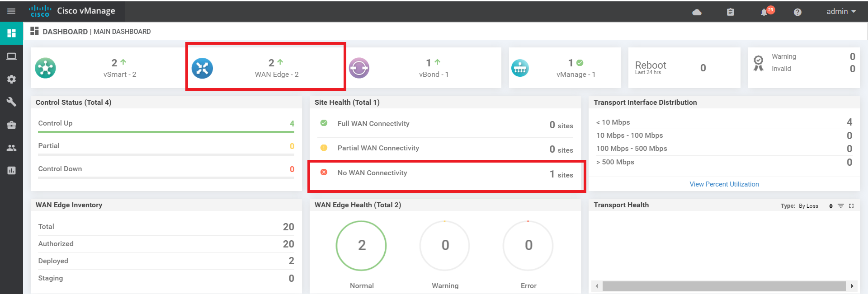The width and height of the screenshot is (868, 294).
Task: Open the hamburger navigation menu
Action: 11,11
